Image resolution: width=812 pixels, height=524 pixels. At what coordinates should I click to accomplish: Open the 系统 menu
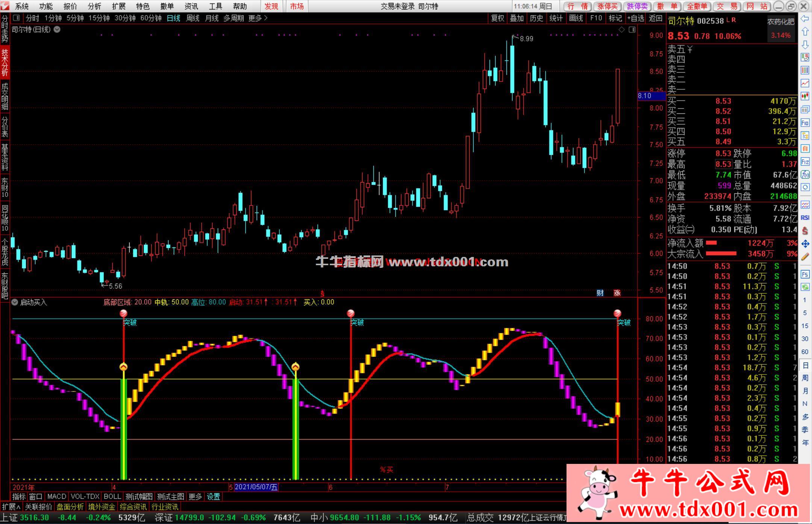coord(22,6)
